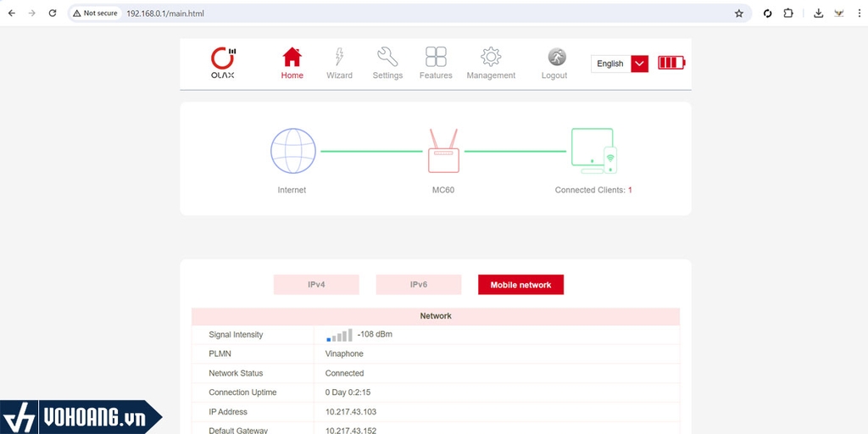Screen dimensions: 868x434
Task: Click the OLAX logo
Action: (x=223, y=63)
